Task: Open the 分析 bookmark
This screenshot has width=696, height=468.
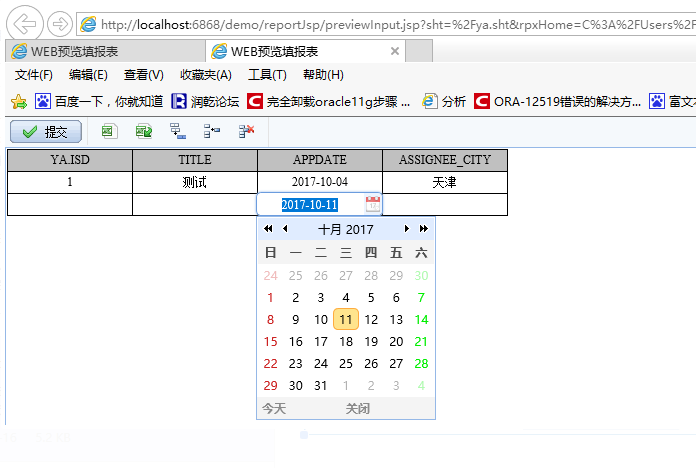Action: 444,102
